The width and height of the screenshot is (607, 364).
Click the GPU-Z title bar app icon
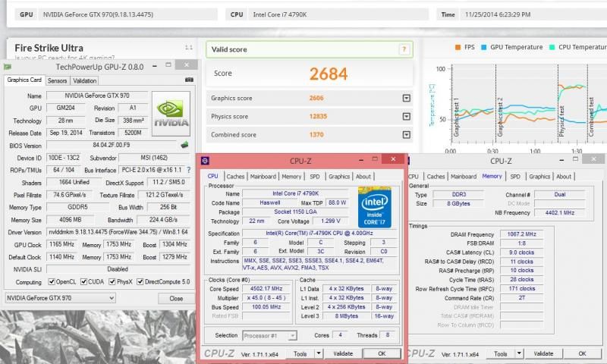point(8,67)
